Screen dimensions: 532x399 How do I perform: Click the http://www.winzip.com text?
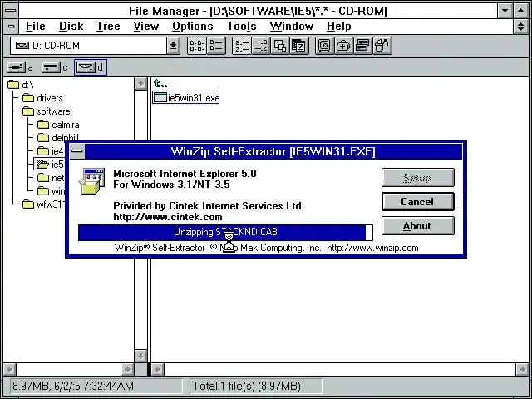[372, 248]
